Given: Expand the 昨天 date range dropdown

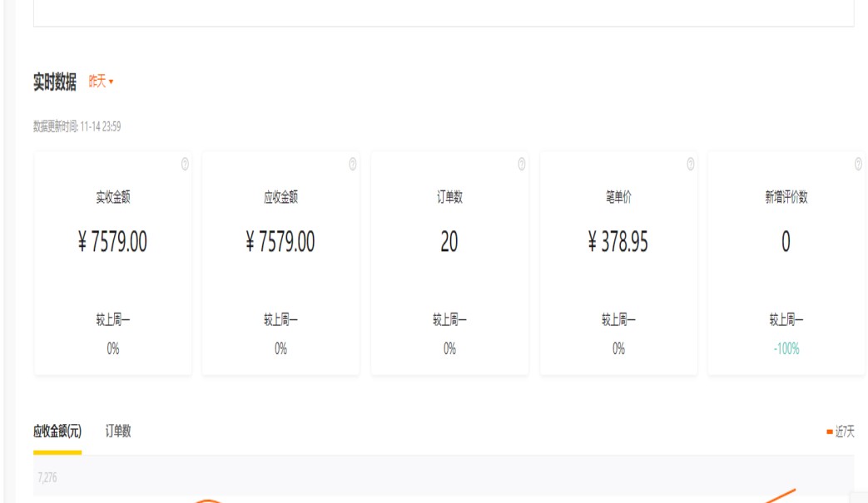Looking at the screenshot, I should (x=101, y=81).
